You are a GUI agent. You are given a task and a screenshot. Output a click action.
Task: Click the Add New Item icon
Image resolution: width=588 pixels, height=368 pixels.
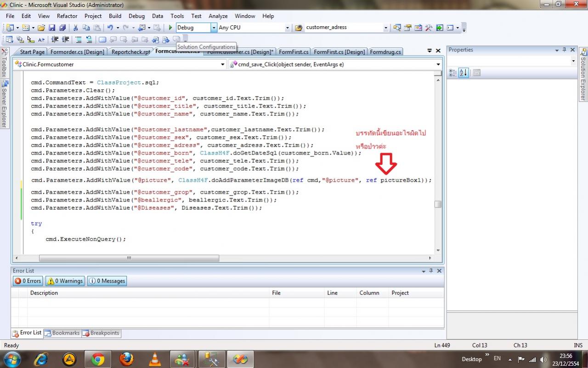25,28
